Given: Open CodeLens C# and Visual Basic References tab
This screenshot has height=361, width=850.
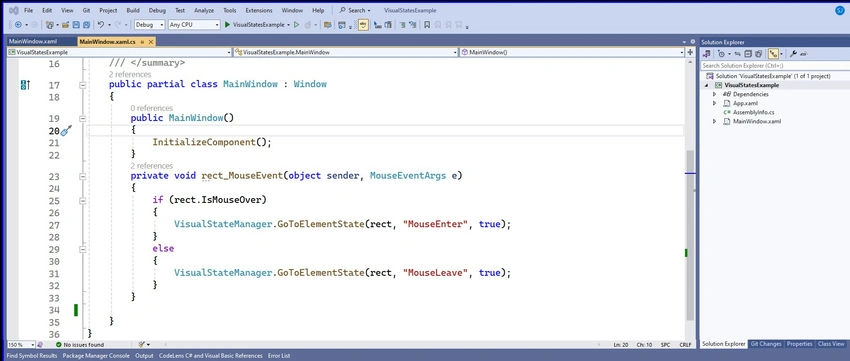Looking at the screenshot, I should click(210, 356).
